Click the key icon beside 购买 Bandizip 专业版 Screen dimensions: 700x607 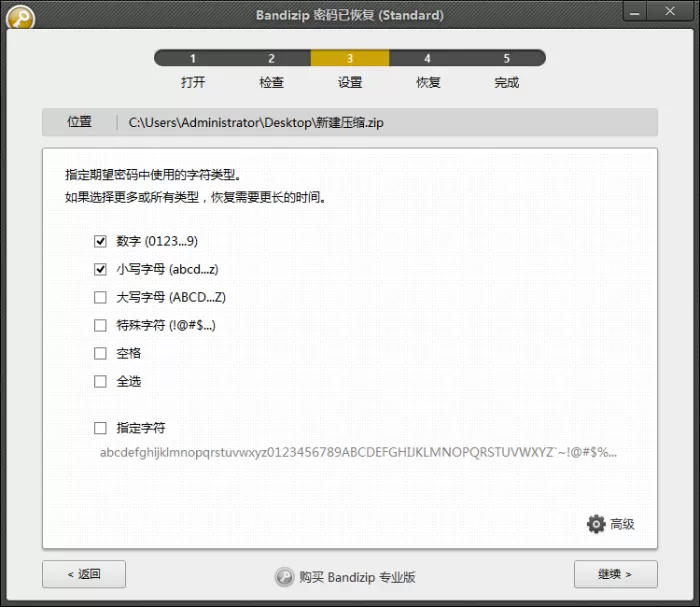point(284,577)
